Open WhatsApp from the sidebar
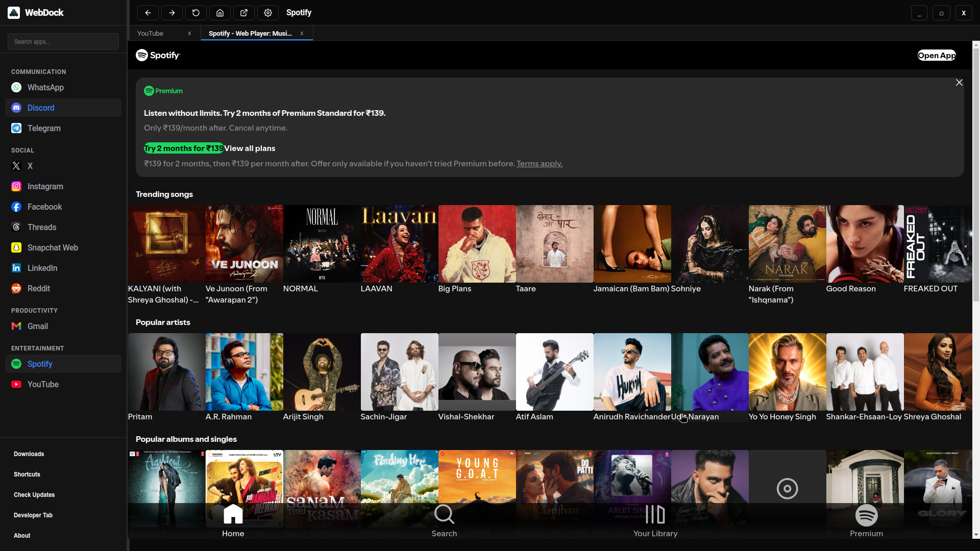This screenshot has height=551, width=980. [x=63, y=87]
